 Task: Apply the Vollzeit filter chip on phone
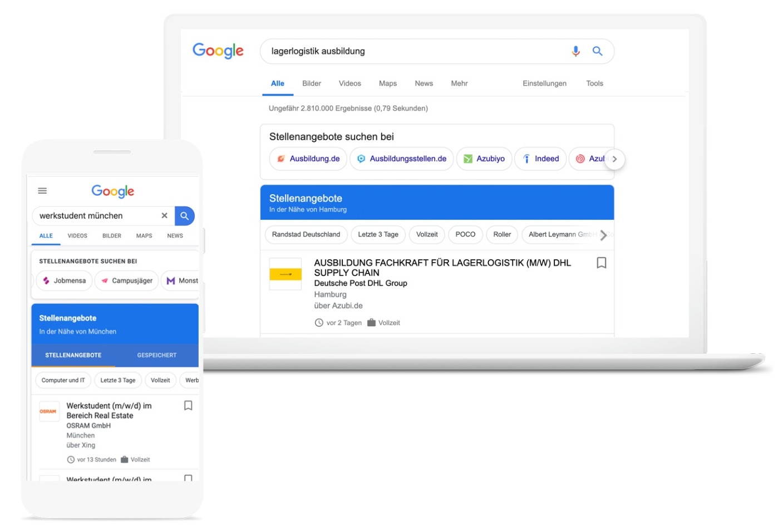(160, 380)
